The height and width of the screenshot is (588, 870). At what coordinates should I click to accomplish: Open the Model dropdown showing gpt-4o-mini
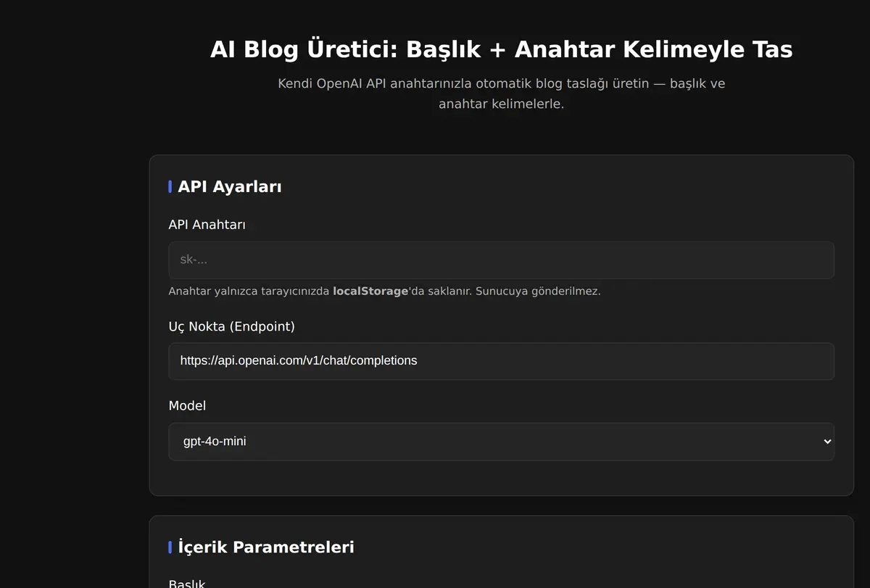(501, 442)
